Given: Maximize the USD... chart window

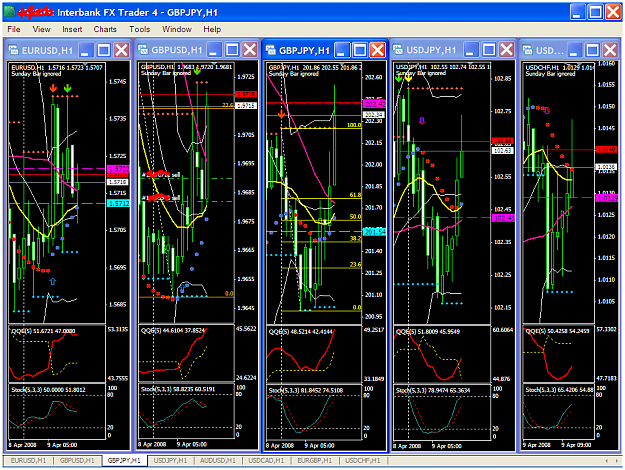Looking at the screenshot, I should tap(592, 50).
